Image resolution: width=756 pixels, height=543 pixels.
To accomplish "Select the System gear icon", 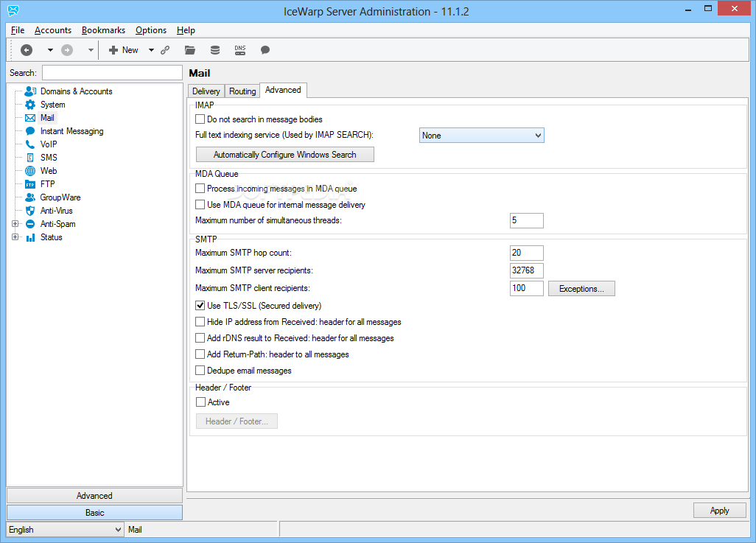I will pyautogui.click(x=30, y=105).
